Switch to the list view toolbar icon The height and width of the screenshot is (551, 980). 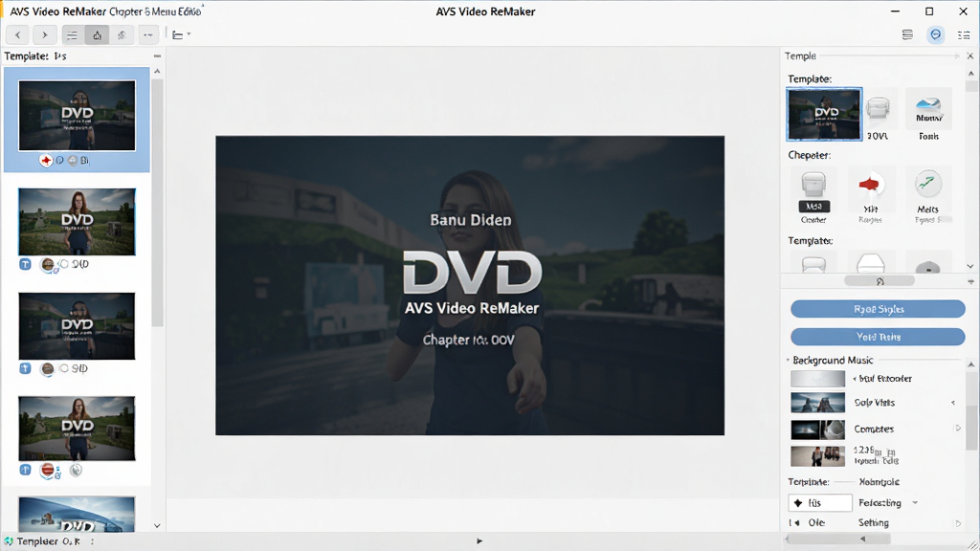(x=73, y=35)
